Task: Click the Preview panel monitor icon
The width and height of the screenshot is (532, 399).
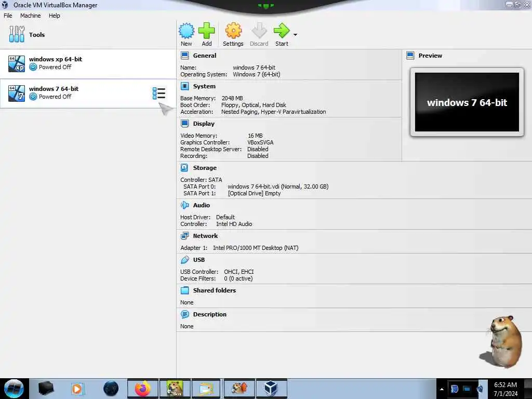Action: tap(410, 56)
